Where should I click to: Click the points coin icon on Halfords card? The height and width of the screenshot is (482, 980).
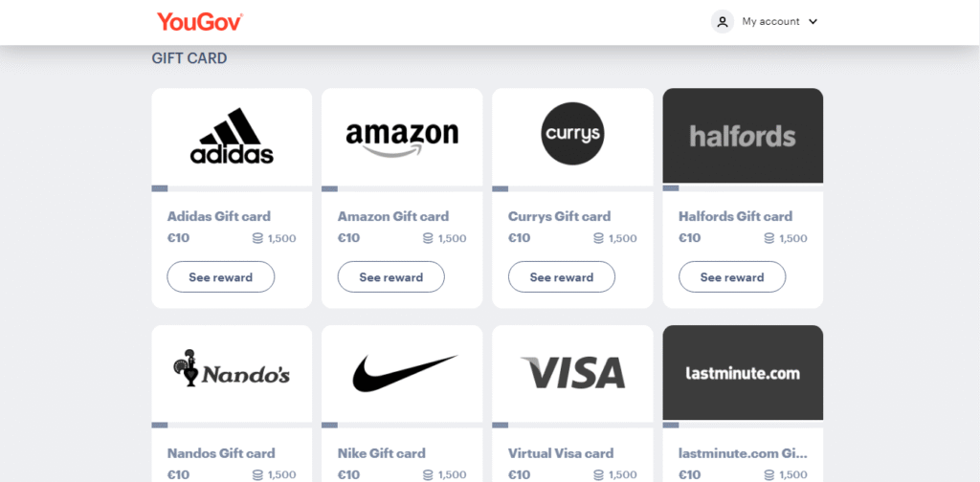[768, 238]
